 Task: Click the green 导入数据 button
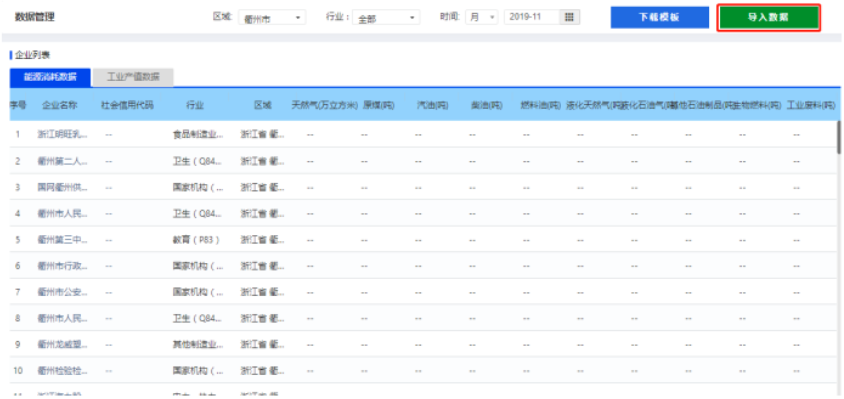pyautogui.click(x=768, y=17)
